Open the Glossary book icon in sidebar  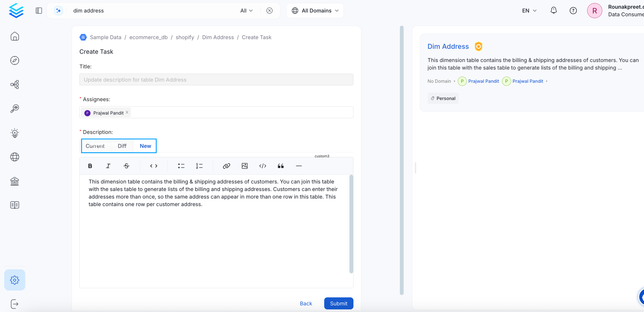[x=15, y=205]
